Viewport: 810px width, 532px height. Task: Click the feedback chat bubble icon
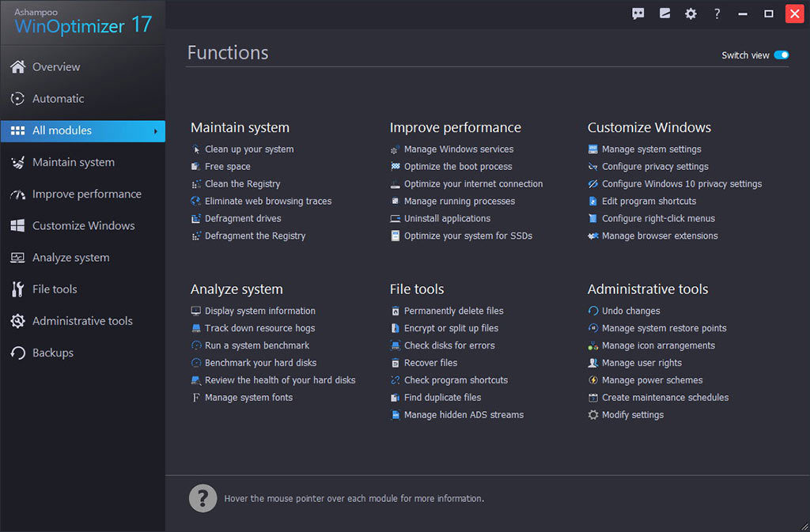coord(638,13)
